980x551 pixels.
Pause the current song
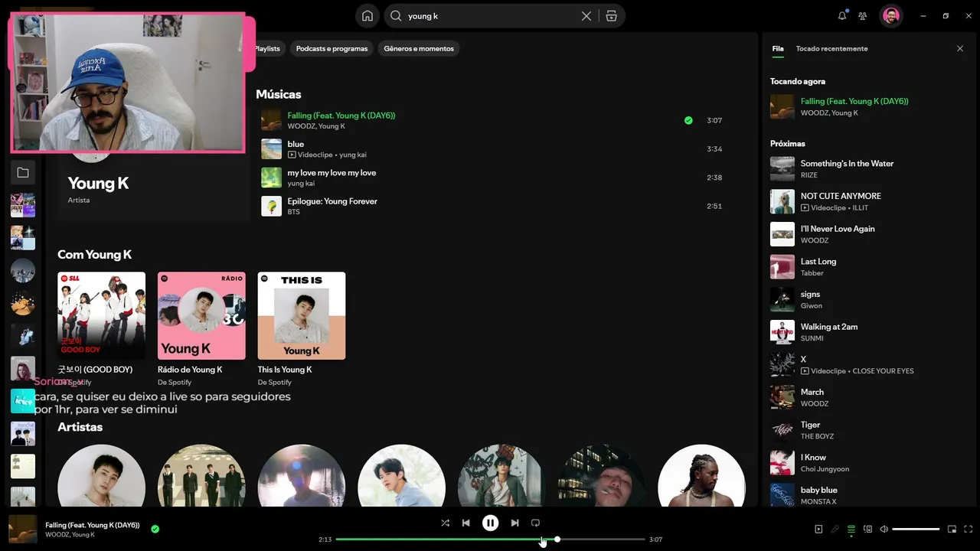click(x=490, y=523)
